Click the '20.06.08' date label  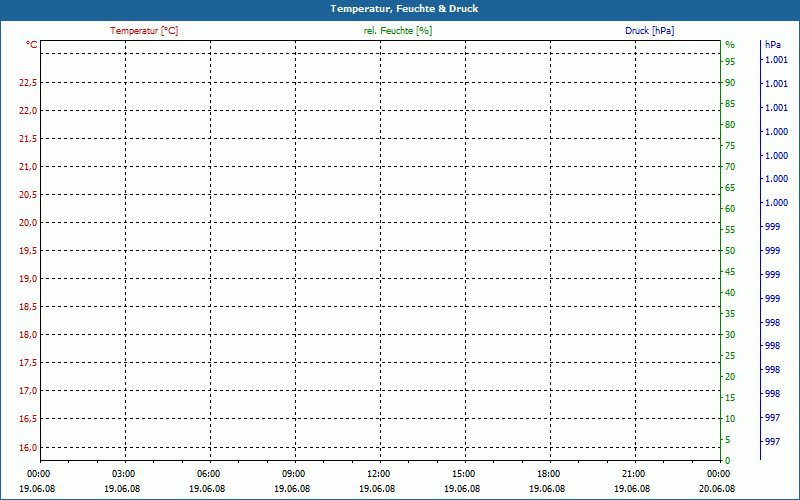click(717, 489)
